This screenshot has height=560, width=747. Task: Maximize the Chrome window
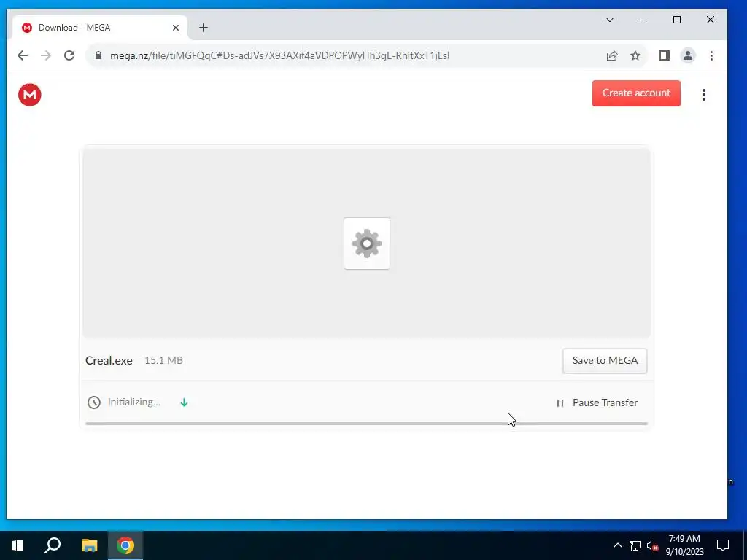(676, 20)
